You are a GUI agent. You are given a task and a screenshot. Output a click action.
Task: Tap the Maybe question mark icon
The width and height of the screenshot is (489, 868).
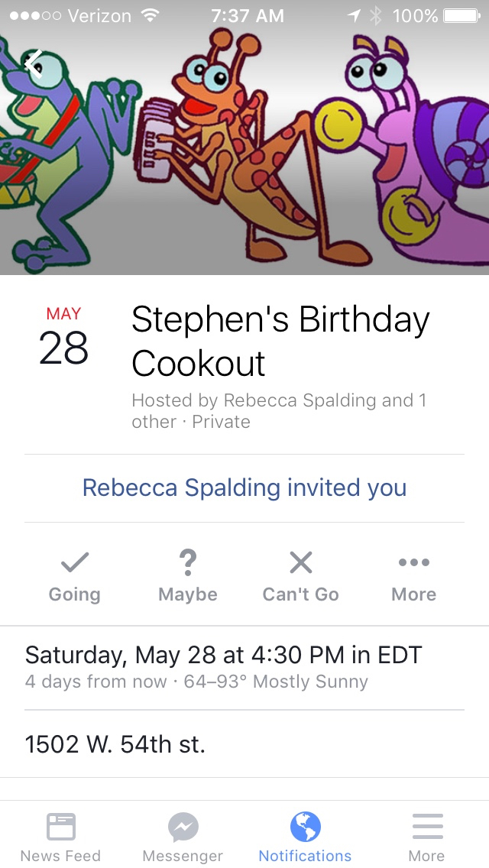[188, 564]
